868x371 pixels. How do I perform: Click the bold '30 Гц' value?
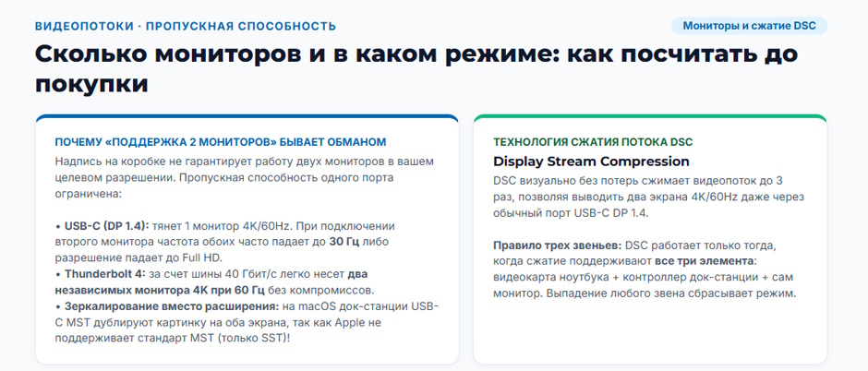(344, 242)
